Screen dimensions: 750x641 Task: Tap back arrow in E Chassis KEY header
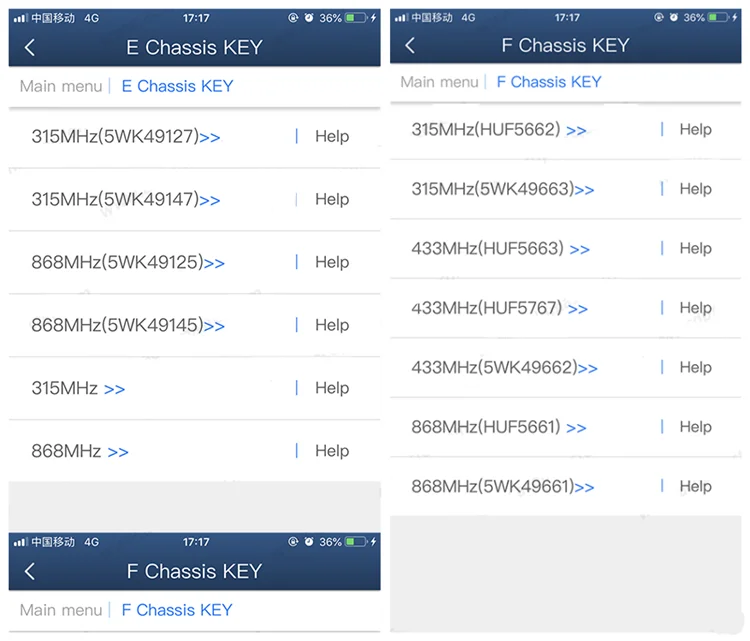point(30,47)
